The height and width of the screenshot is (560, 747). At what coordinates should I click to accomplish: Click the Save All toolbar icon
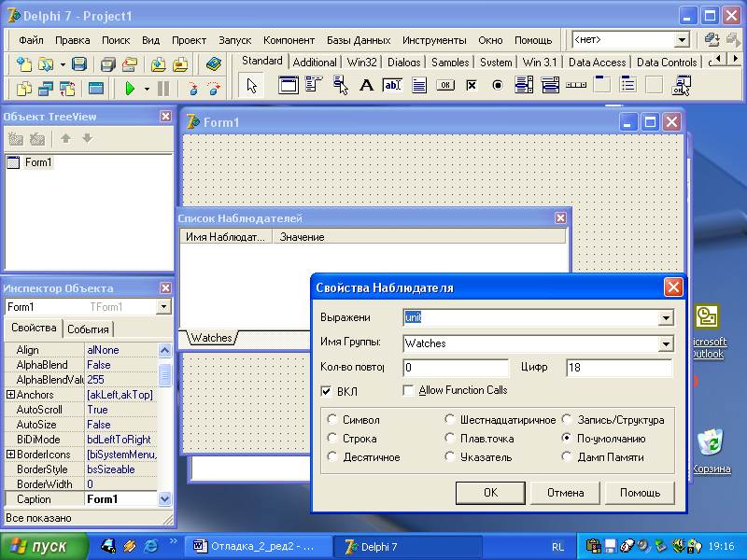[x=107, y=63]
